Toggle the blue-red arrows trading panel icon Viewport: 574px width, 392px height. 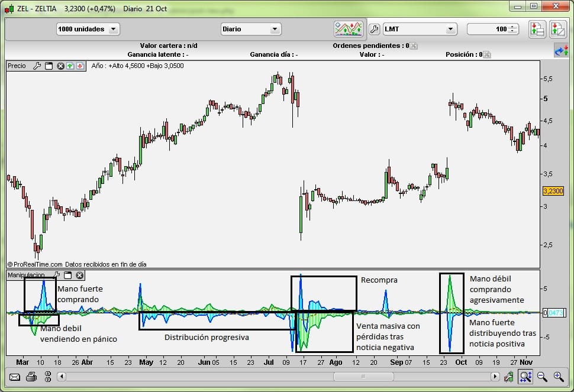(x=560, y=51)
